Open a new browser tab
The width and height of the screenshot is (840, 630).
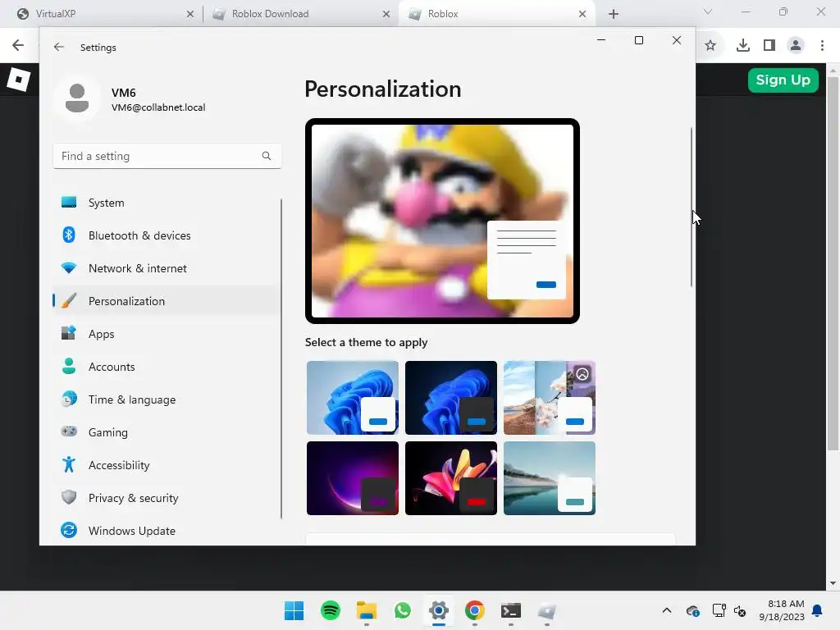tap(614, 14)
